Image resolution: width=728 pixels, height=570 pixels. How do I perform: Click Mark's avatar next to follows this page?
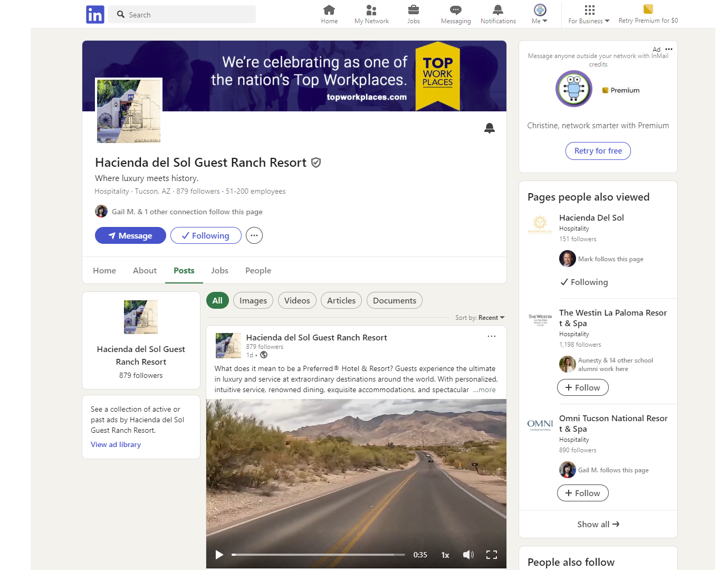pos(568,259)
